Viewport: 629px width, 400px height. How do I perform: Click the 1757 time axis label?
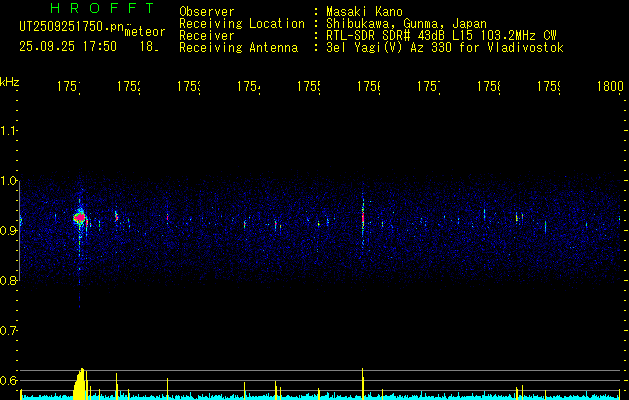coord(429,86)
